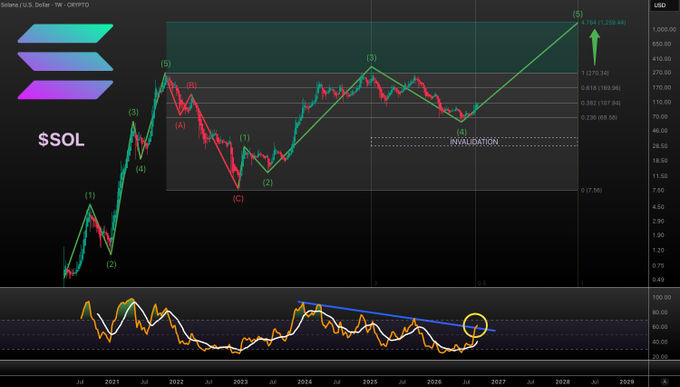680x387 pixels.
Task: Click the 11.50 price scale label
Action: point(660,176)
